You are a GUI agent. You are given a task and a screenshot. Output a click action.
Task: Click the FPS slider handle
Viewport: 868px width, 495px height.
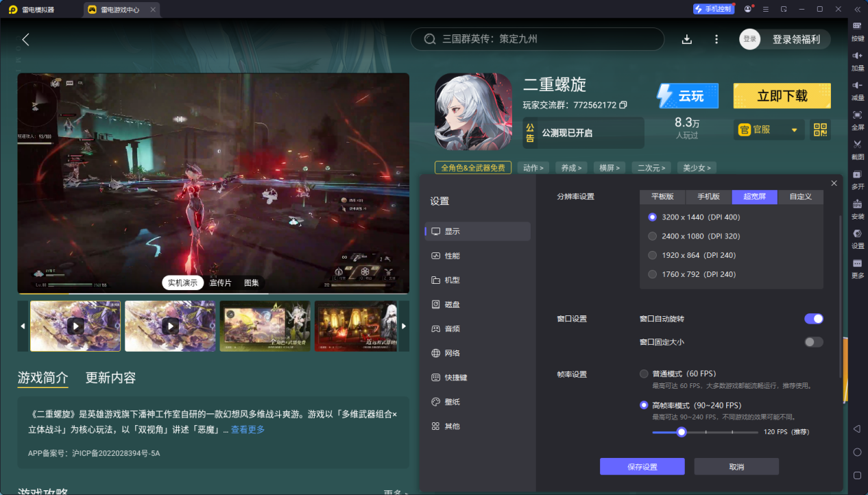pos(682,432)
